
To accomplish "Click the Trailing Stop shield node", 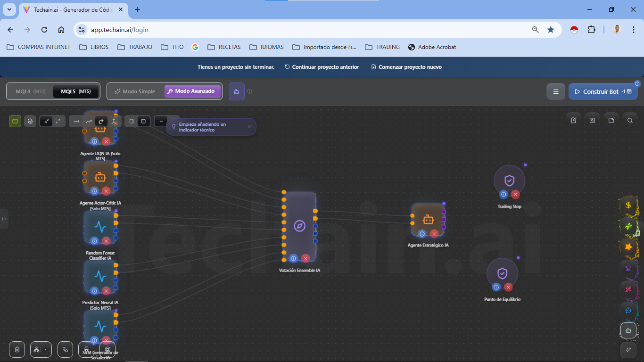I will (x=509, y=181).
